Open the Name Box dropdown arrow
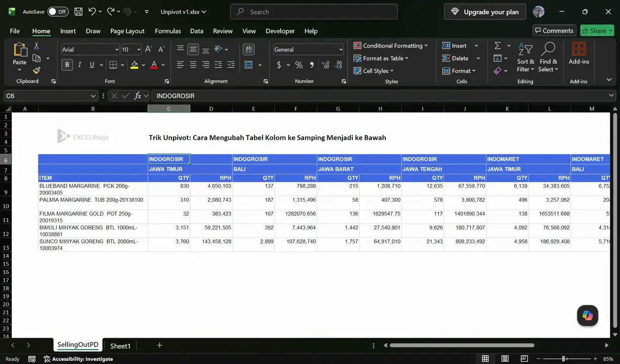620x364 pixels. (x=93, y=96)
